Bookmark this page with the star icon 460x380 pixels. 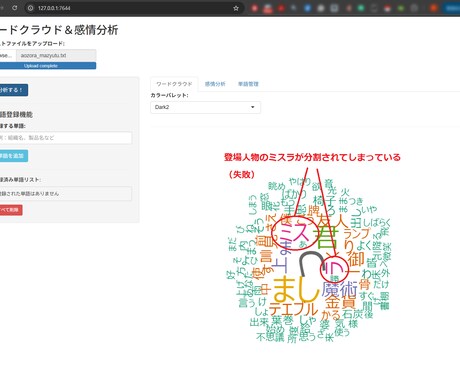(x=236, y=8)
